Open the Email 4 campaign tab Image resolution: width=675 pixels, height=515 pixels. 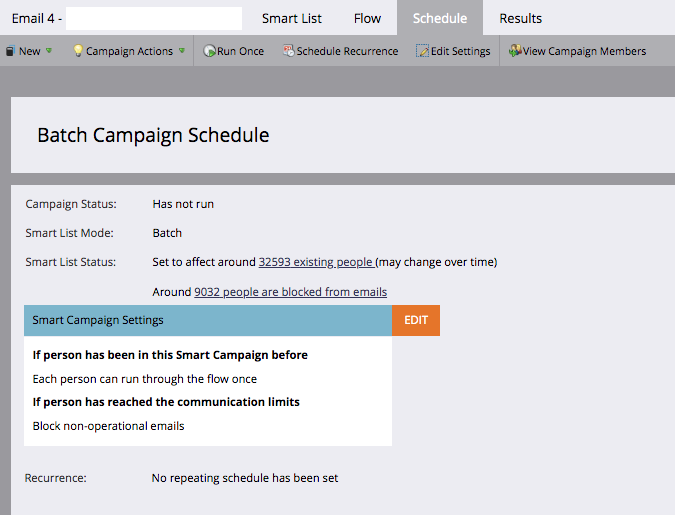(x=35, y=18)
